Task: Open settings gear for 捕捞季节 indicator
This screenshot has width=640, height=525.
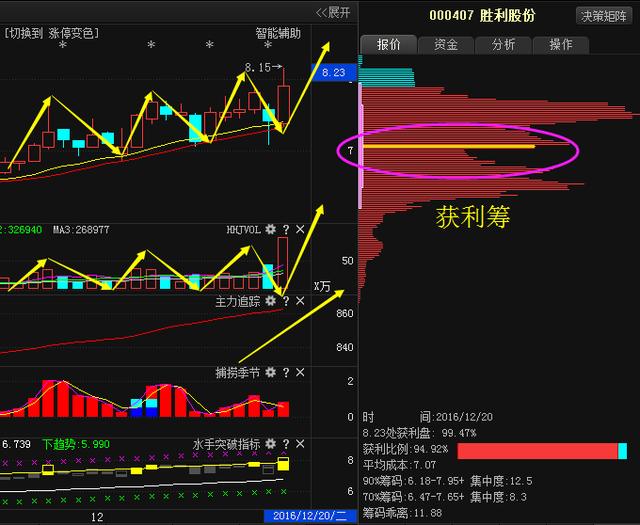Action: 270,373
